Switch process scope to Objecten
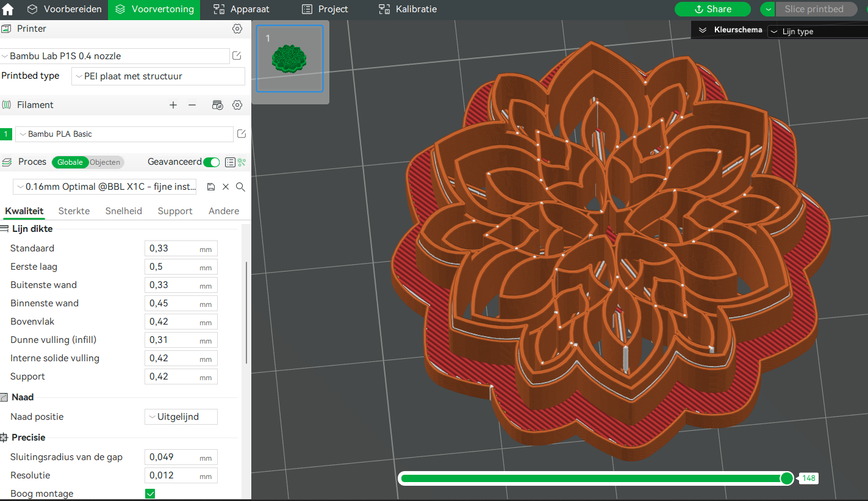This screenshot has width=868, height=501. (106, 162)
